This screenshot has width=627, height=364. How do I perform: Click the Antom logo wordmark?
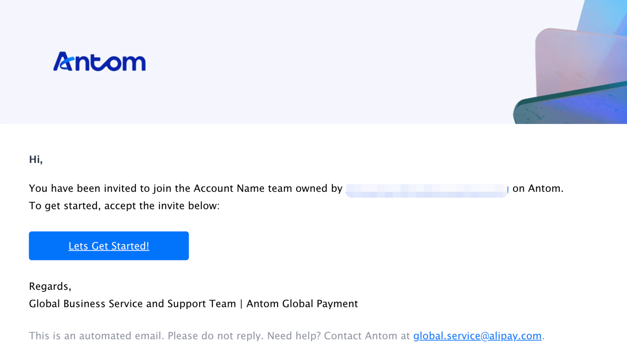click(x=99, y=62)
